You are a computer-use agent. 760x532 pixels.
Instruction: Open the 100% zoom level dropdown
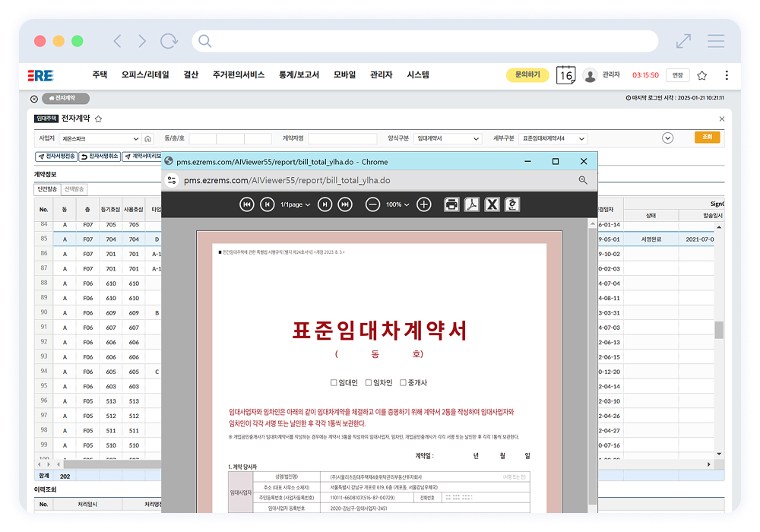(x=397, y=204)
